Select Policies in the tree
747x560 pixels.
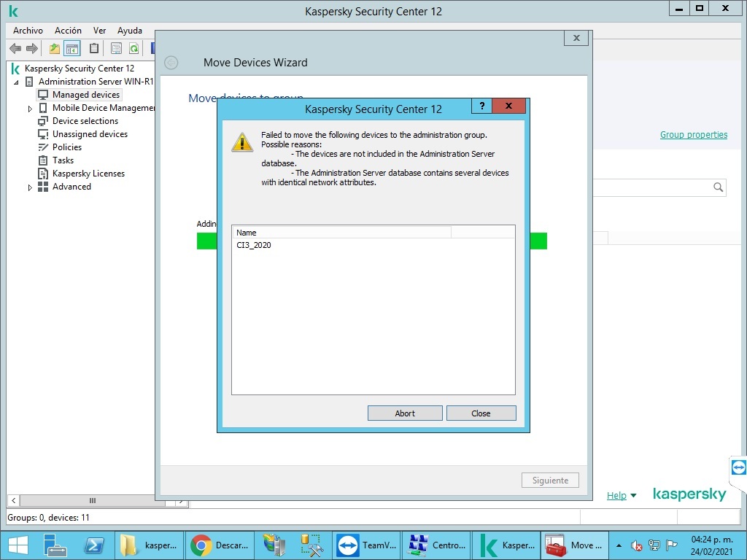pos(66,147)
